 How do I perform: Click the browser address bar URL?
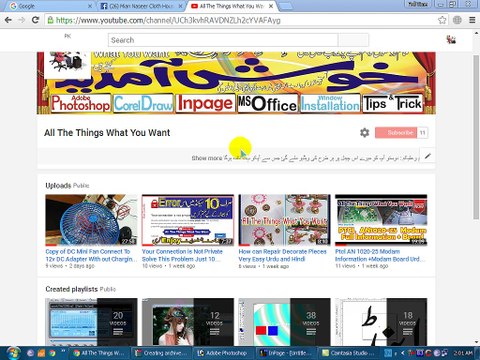coord(168,20)
